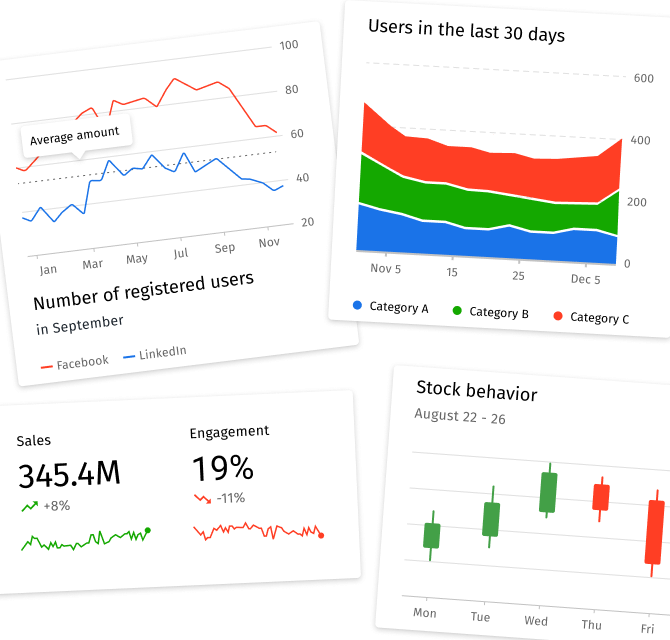The width and height of the screenshot is (670, 640).
Task: Click the Nov axis label on line chart
Action: tap(269, 243)
